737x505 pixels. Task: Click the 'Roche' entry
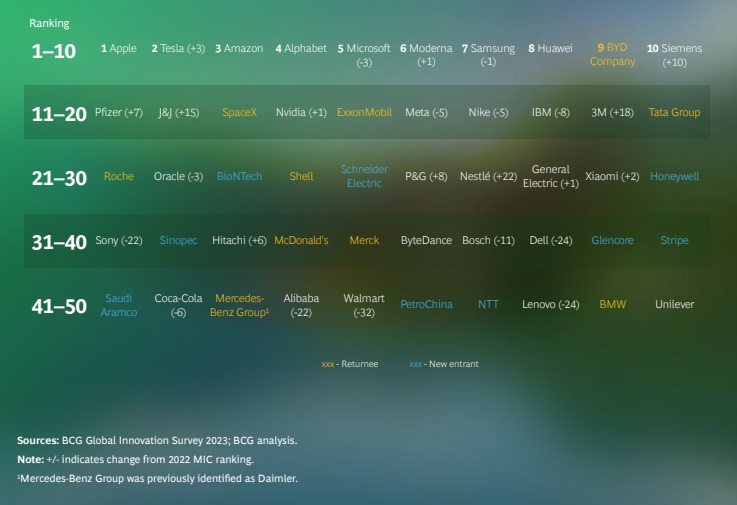coord(118,176)
